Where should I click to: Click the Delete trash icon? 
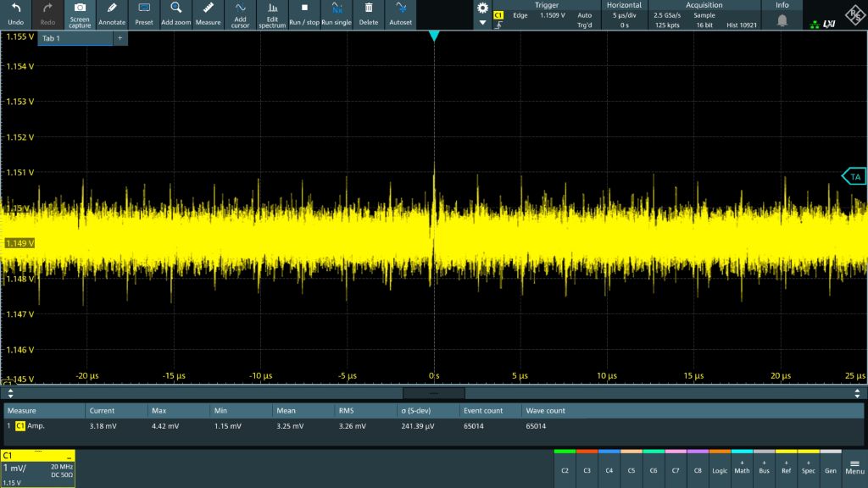click(368, 14)
